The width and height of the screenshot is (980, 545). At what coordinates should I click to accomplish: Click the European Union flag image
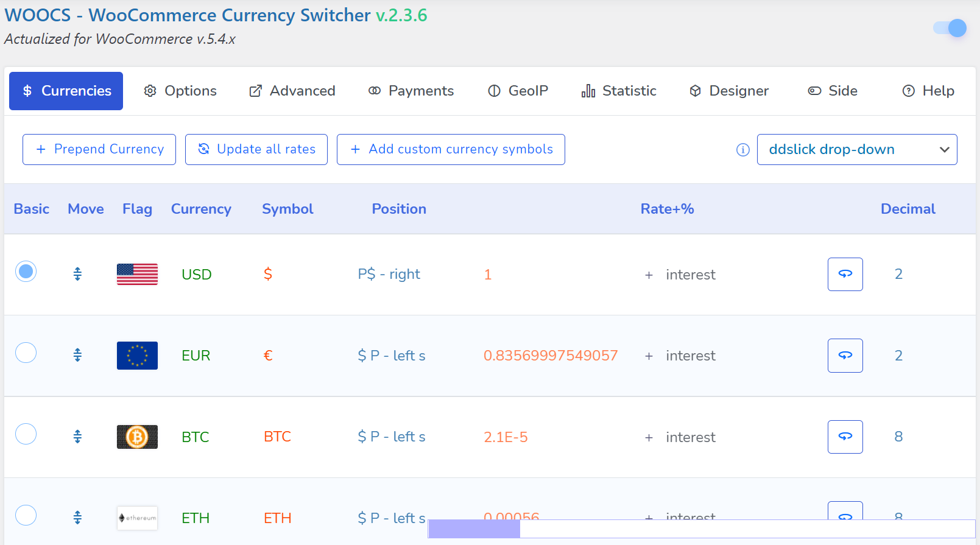click(137, 356)
